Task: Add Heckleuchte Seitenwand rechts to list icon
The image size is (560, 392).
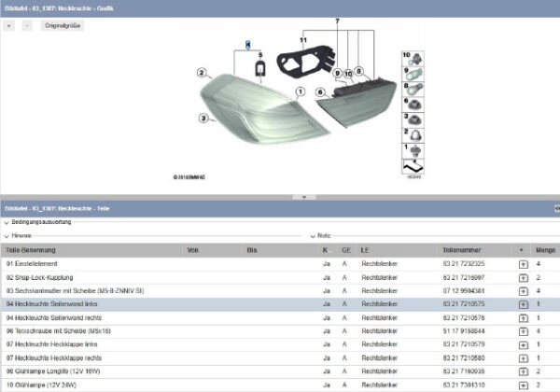Action: [x=524, y=318]
